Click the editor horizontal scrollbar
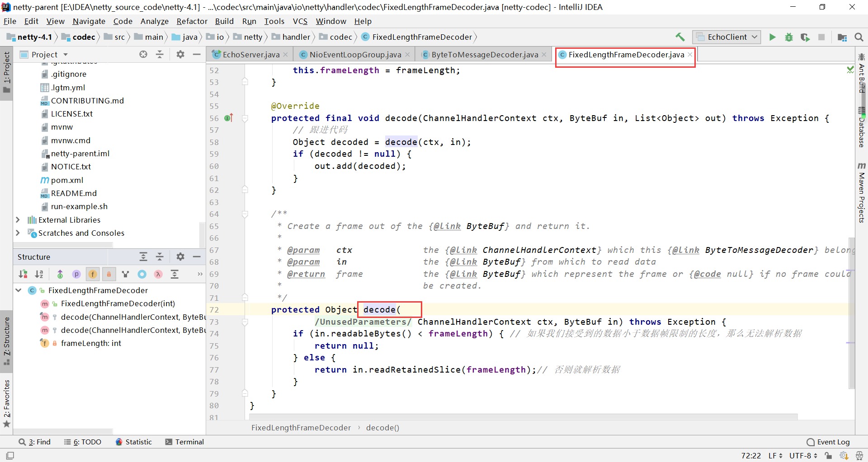This screenshot has width=868, height=462. click(524, 416)
